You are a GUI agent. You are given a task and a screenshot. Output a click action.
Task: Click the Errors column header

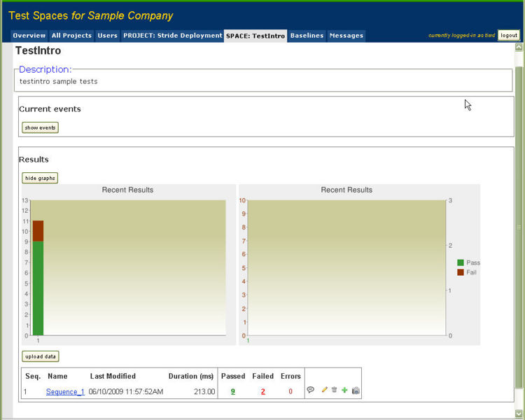(x=290, y=376)
